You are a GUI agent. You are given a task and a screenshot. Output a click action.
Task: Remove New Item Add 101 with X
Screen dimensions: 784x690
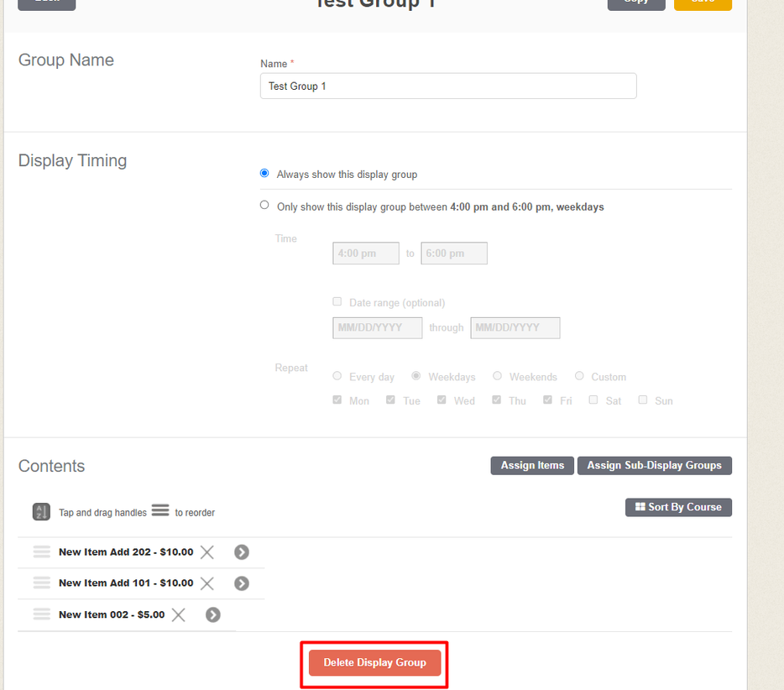coord(207,583)
